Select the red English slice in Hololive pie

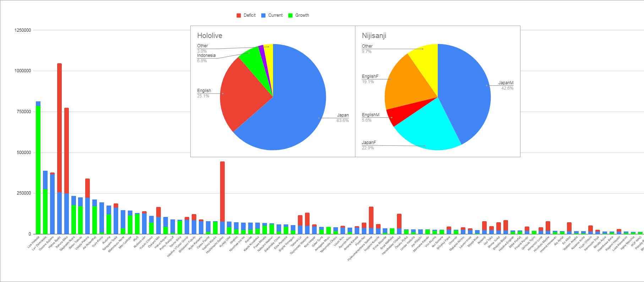click(245, 94)
